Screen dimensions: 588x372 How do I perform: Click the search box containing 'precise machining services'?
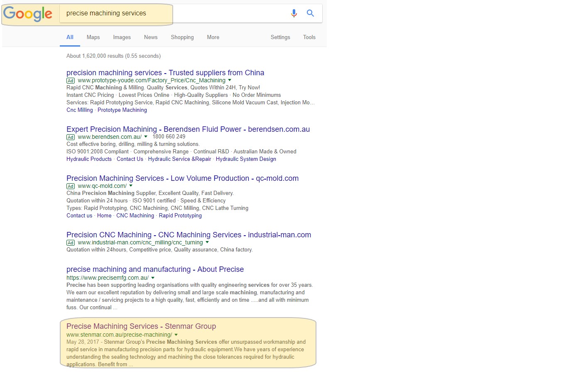191,13
